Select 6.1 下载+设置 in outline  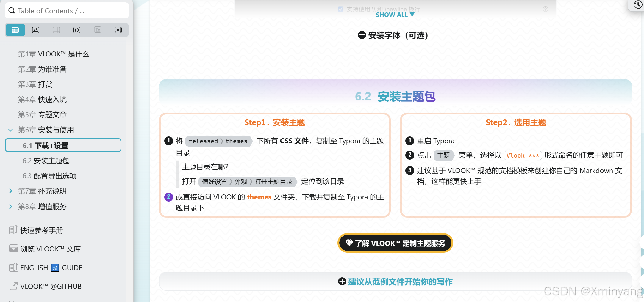63,145
